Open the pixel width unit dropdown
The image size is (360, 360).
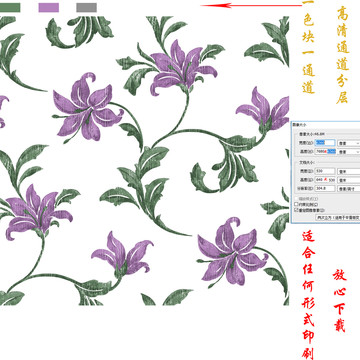pyautogui.click(x=349, y=143)
